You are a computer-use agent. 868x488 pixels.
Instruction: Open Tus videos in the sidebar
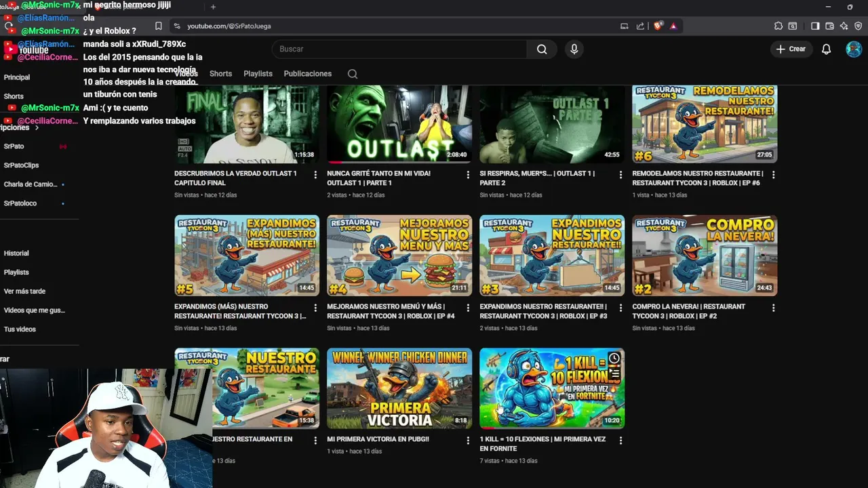(20, 329)
